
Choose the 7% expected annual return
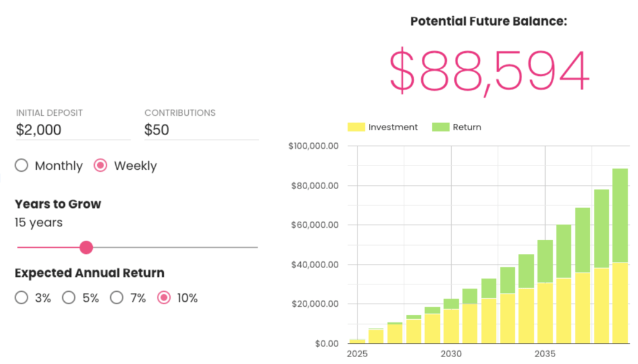(117, 297)
